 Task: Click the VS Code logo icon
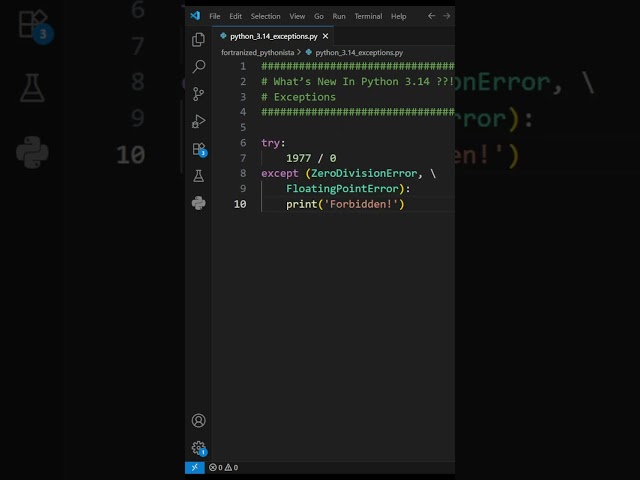(x=195, y=16)
